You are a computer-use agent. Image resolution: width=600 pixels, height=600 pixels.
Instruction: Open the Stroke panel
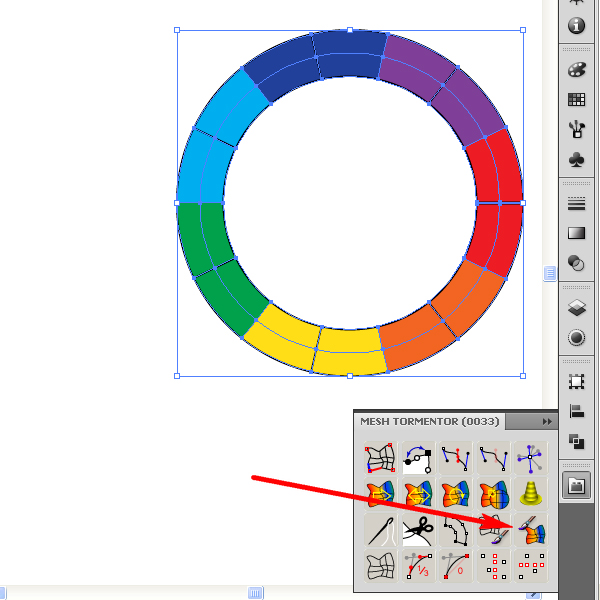[x=576, y=204]
